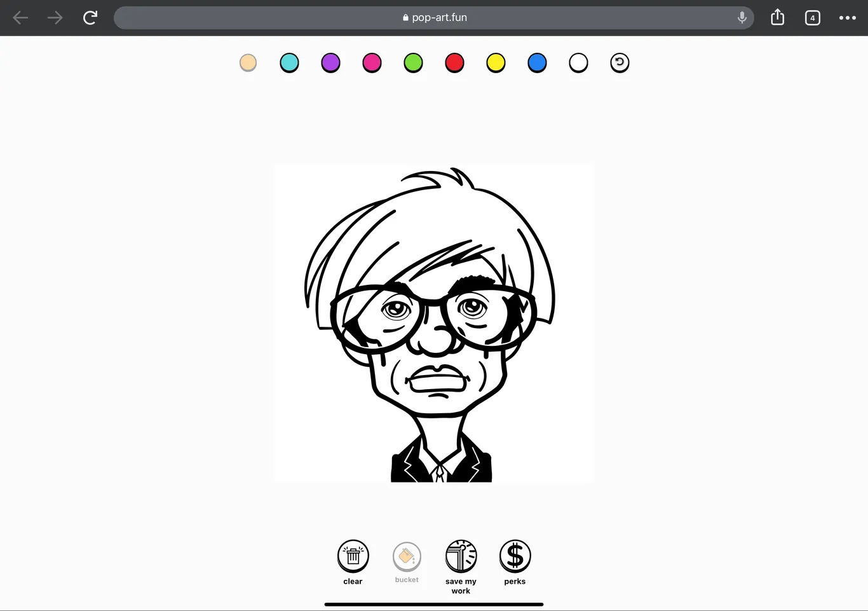868x611 pixels.
Task: Open the browser more options menu
Action: pyautogui.click(x=848, y=17)
